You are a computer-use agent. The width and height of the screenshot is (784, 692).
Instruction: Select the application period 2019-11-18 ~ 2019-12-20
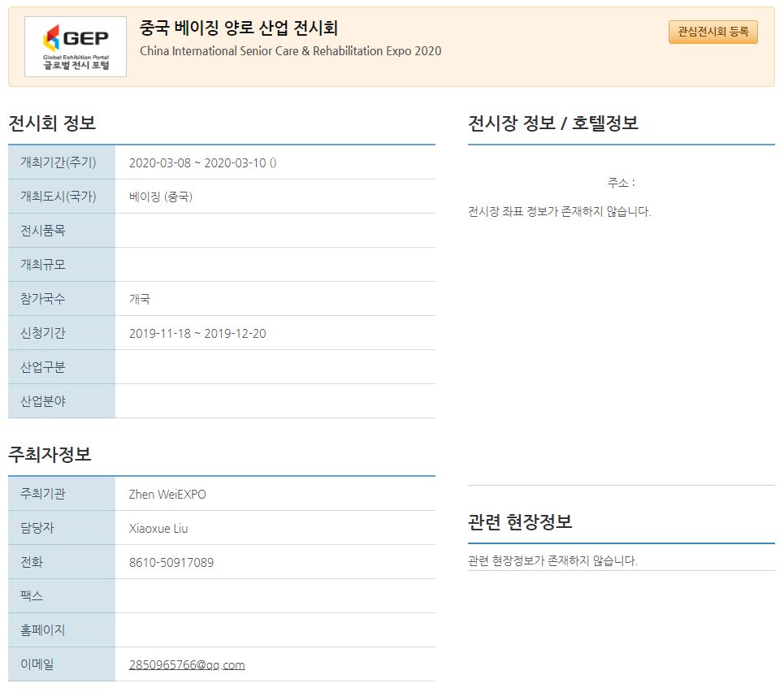pos(197,334)
